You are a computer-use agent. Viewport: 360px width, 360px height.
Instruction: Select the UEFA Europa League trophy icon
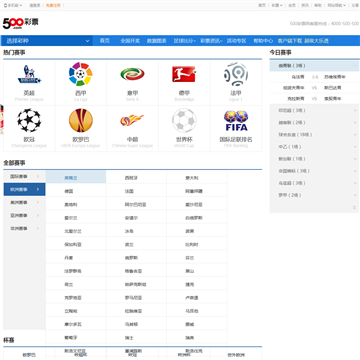(81, 120)
